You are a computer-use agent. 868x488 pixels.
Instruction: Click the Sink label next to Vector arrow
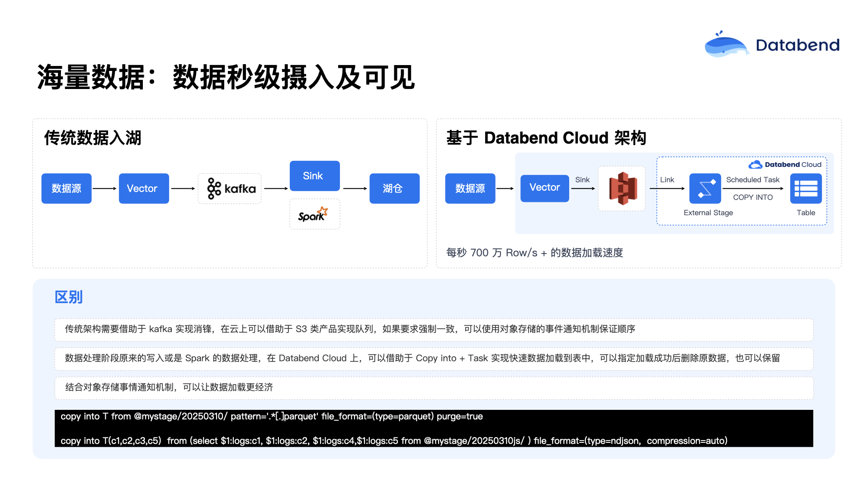(x=582, y=180)
